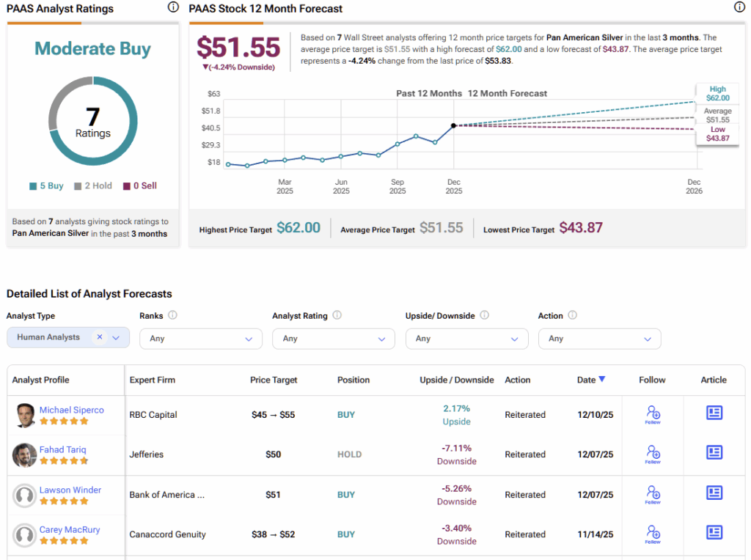The image size is (751, 560).
Task: Click info icon next to Action filter
Action: click(572, 315)
